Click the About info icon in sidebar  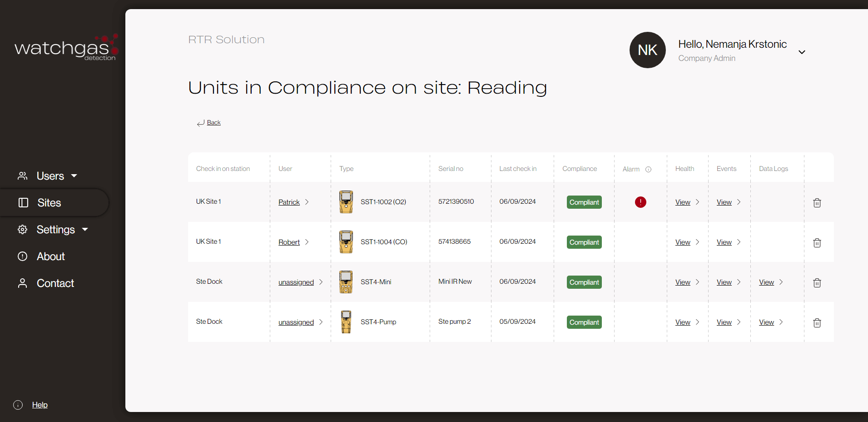tap(22, 256)
